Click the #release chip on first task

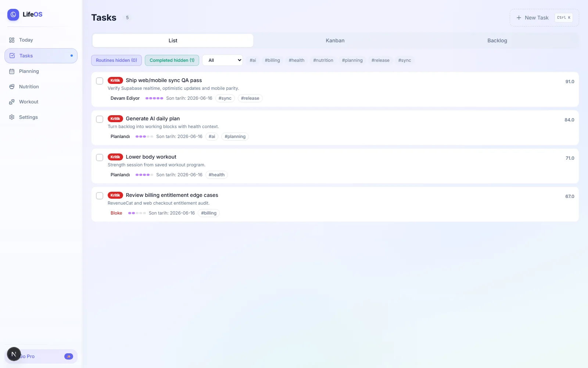coord(250,98)
